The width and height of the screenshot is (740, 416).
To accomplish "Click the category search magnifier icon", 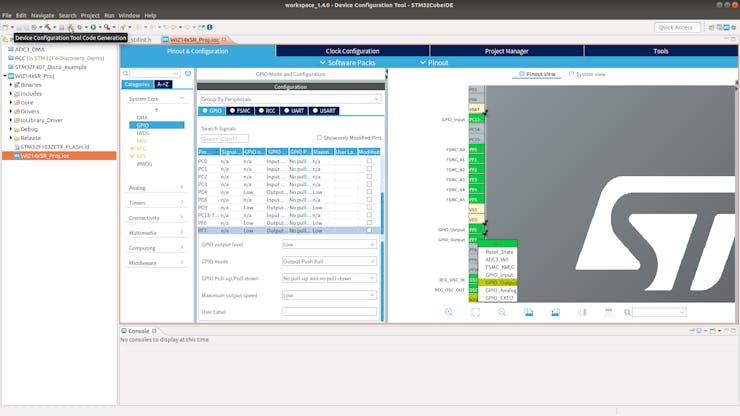I will (x=126, y=74).
